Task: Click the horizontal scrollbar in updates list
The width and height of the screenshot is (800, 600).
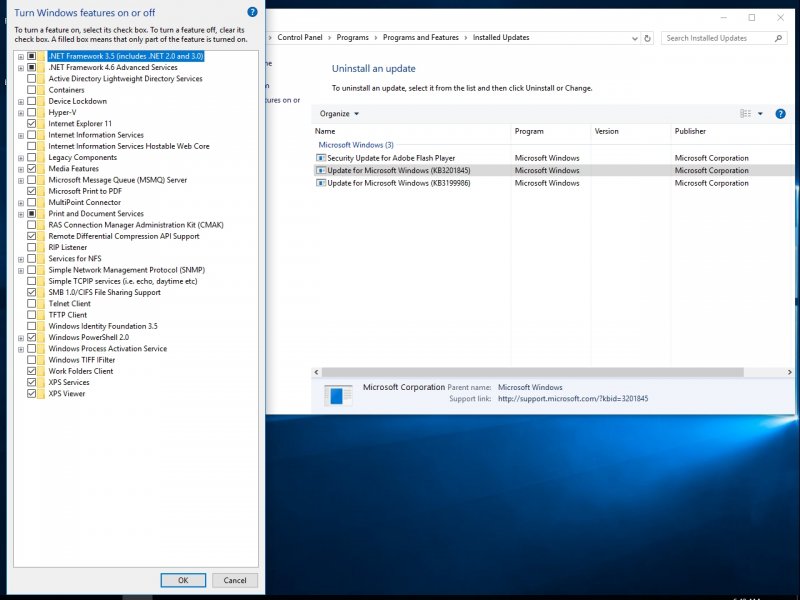Action: [533, 372]
